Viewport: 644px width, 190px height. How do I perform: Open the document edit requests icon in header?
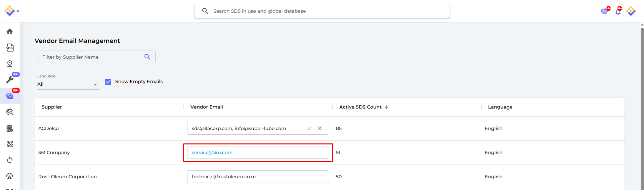[x=604, y=11]
